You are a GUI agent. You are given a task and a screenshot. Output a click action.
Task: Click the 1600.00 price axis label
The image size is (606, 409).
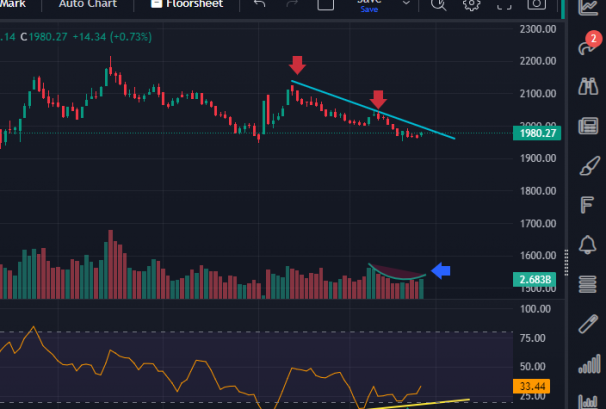click(x=538, y=256)
